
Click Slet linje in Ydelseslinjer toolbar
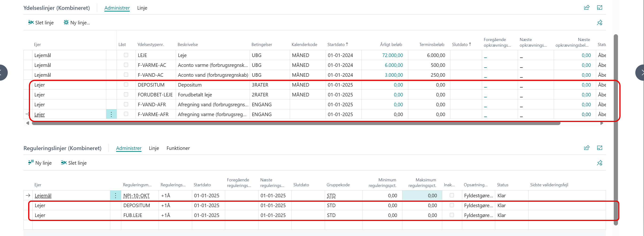[x=41, y=23]
